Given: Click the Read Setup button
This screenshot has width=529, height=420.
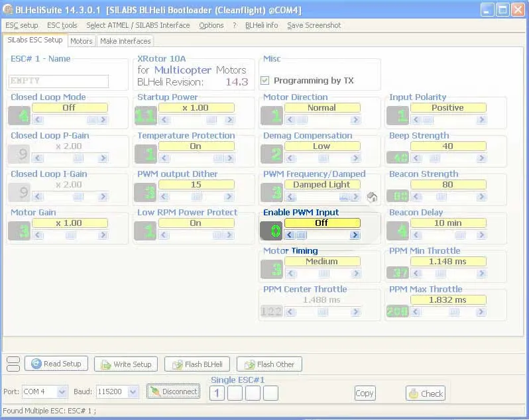Looking at the screenshot, I should 56,364.
